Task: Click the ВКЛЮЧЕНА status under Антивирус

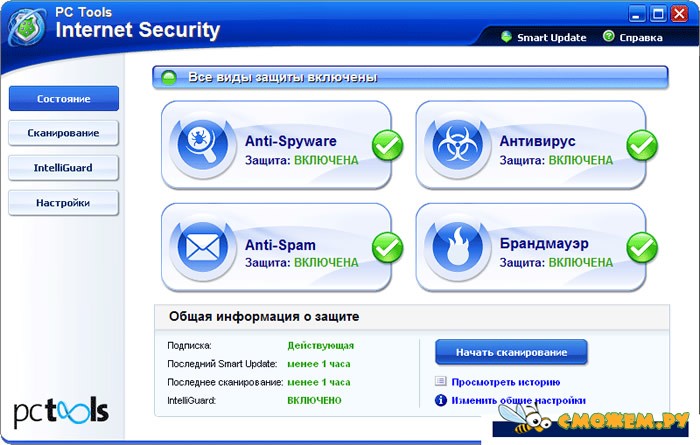Action: [x=581, y=160]
